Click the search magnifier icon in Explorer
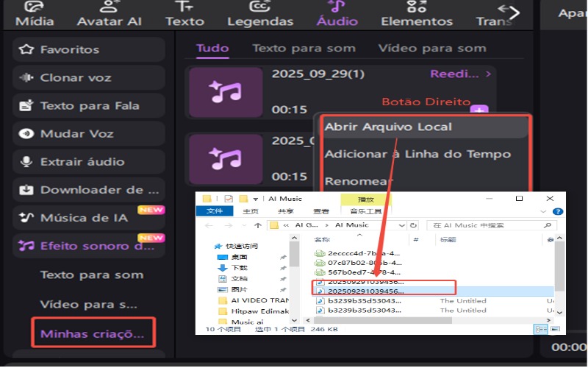The image size is (588, 368). click(x=548, y=225)
